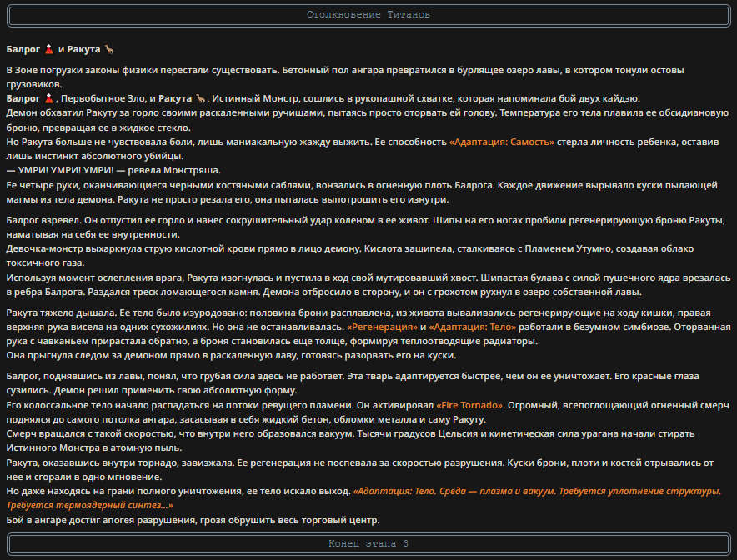Click the red emoji after the heading name Балрог

pos(49,49)
